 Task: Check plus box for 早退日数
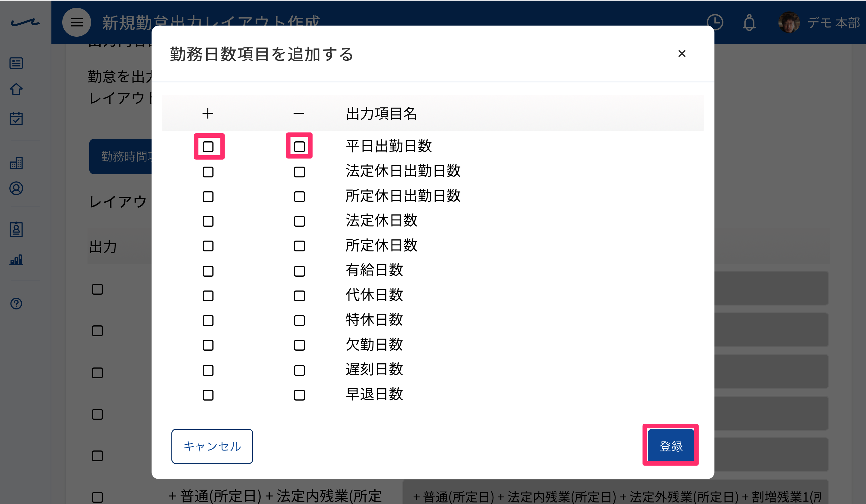point(208,395)
